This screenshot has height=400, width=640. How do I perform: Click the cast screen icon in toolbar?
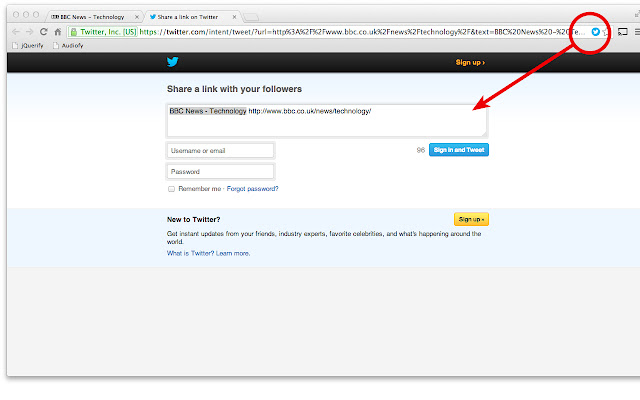pos(622,31)
